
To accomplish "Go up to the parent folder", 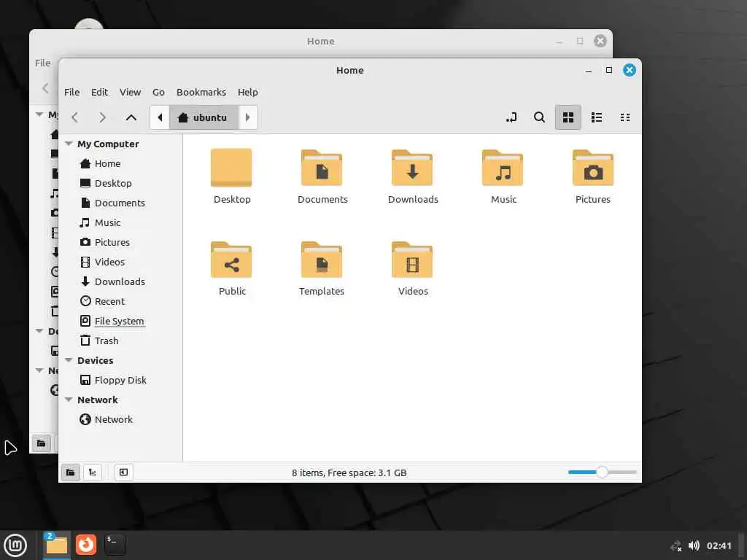I will pyautogui.click(x=131, y=117).
